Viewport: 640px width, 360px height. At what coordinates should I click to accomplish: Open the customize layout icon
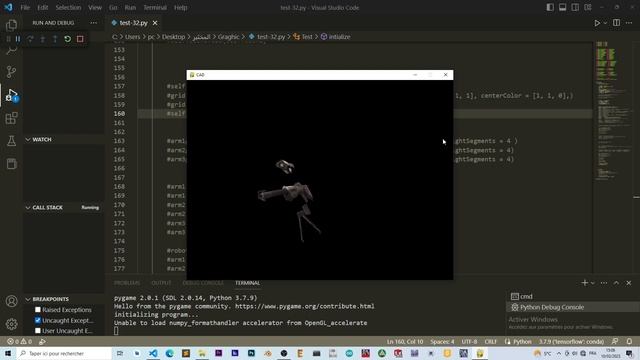[588, 7]
